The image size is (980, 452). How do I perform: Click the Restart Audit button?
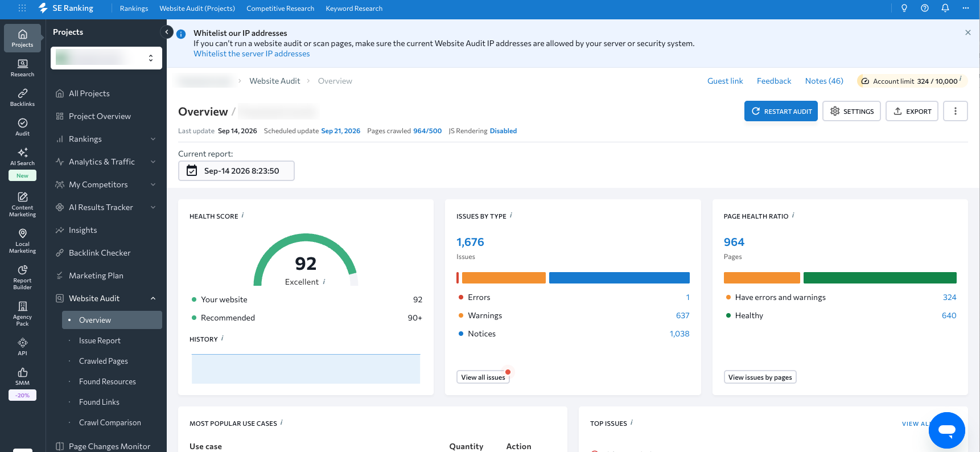point(781,111)
